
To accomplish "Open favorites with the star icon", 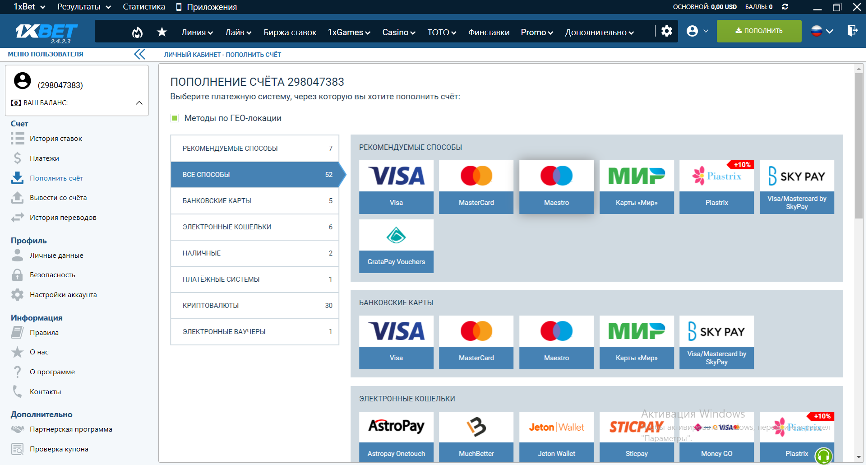I will click(x=162, y=32).
